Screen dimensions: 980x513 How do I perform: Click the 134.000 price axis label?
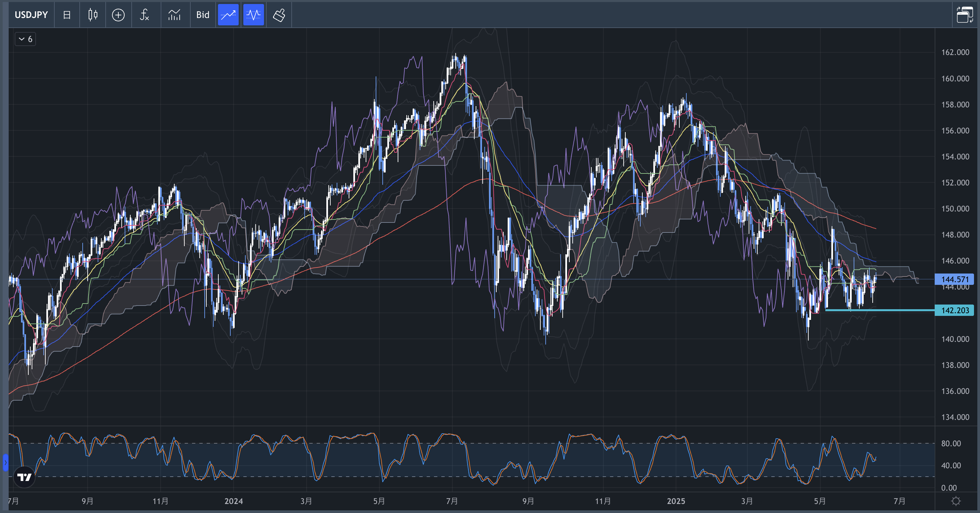tap(955, 417)
